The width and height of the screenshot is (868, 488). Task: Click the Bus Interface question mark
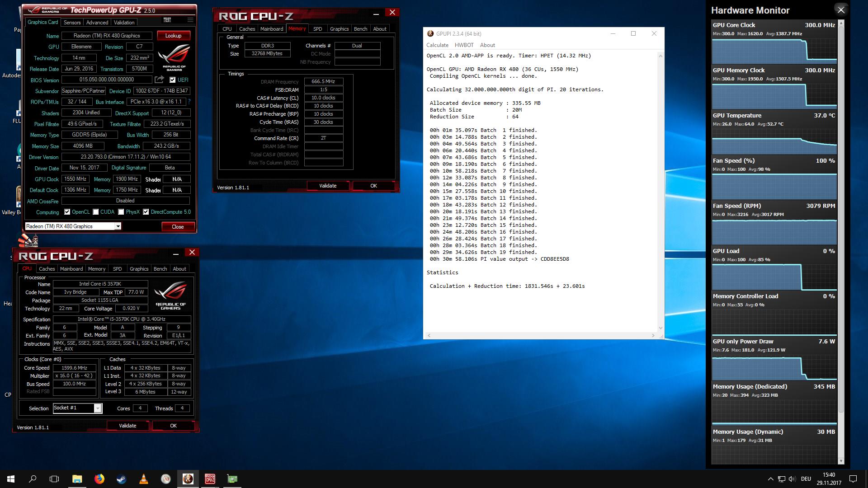point(189,102)
